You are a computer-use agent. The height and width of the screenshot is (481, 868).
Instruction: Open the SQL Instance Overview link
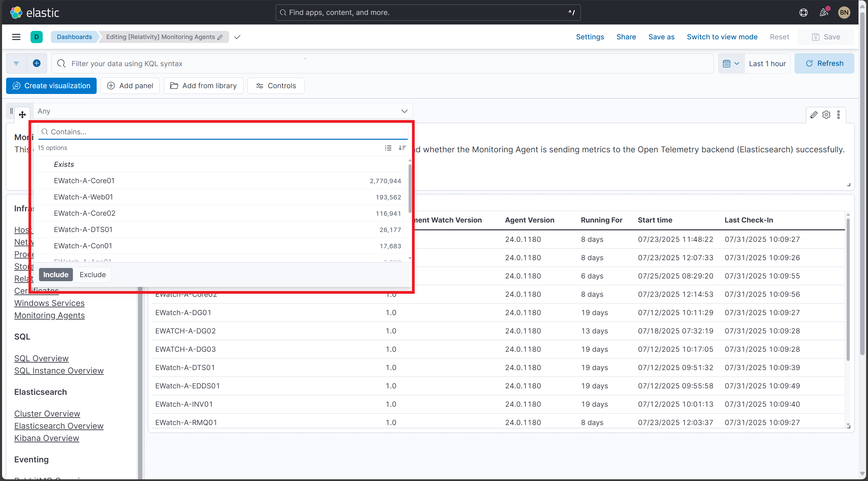pos(59,370)
